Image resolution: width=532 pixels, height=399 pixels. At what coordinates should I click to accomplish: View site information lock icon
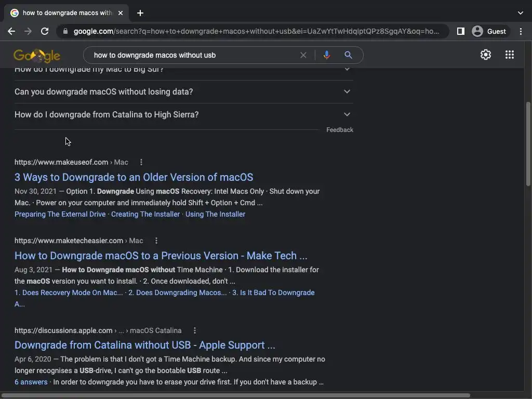pyautogui.click(x=65, y=31)
